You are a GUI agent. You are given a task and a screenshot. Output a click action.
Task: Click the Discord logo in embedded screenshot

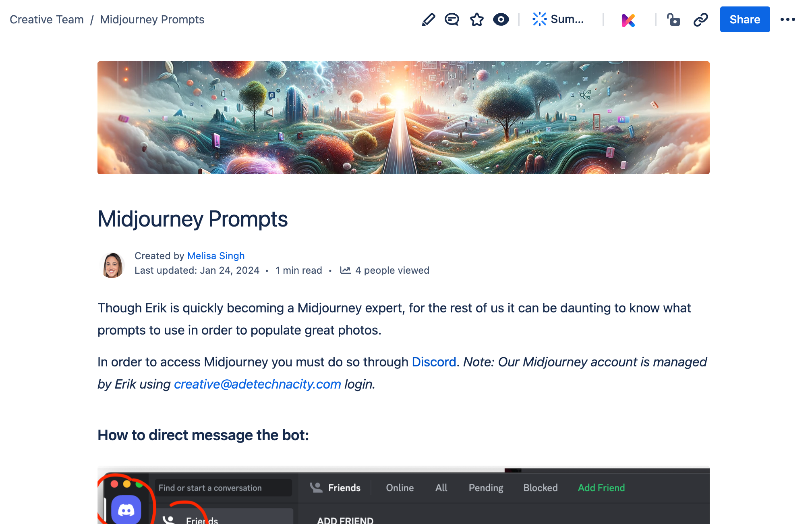(x=126, y=510)
